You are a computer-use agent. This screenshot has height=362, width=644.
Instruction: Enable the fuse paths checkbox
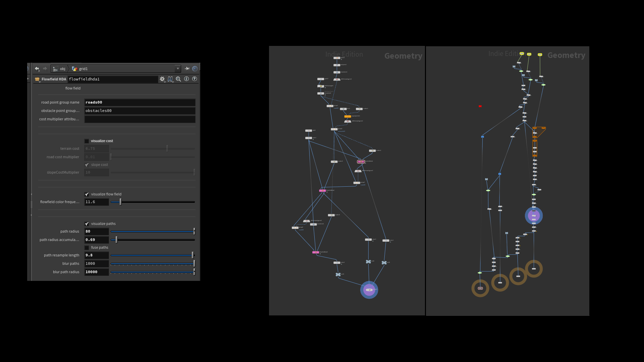pos(87,248)
